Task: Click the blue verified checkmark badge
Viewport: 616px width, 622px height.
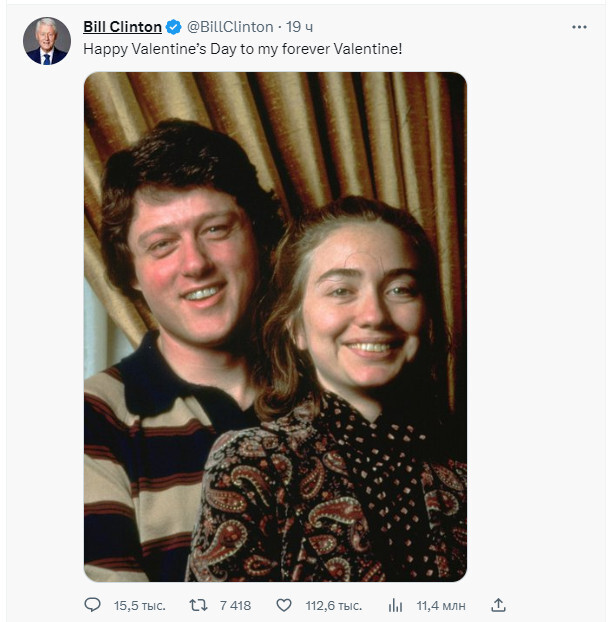Action: (x=174, y=27)
